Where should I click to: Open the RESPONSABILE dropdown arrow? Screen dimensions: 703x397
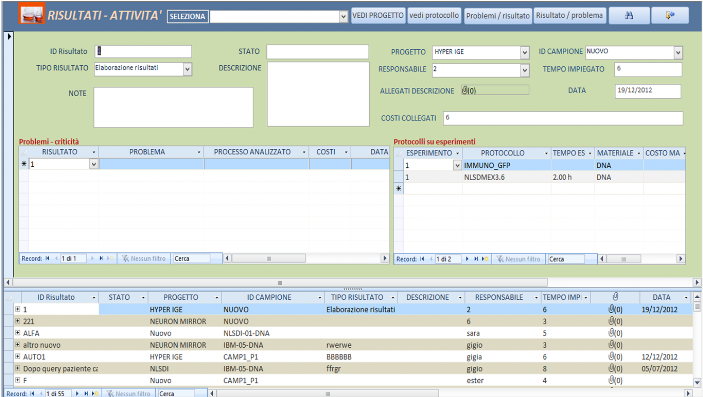(525, 70)
